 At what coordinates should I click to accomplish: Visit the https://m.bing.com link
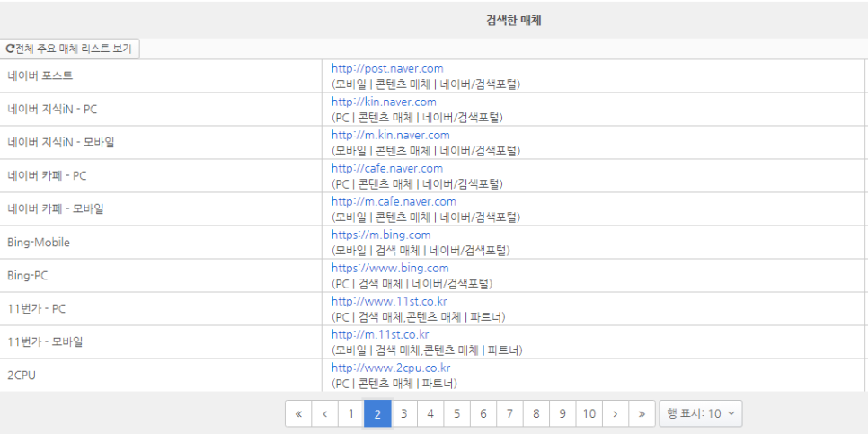[x=381, y=235]
